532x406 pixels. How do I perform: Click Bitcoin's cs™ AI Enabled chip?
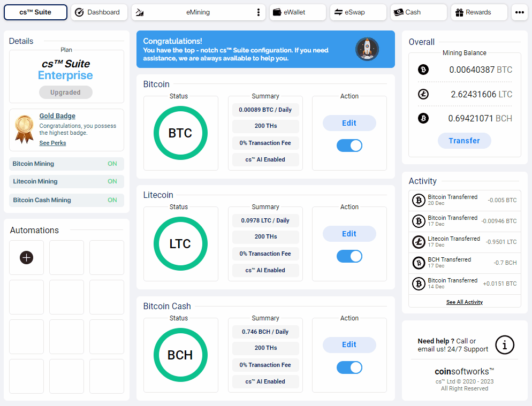point(265,159)
